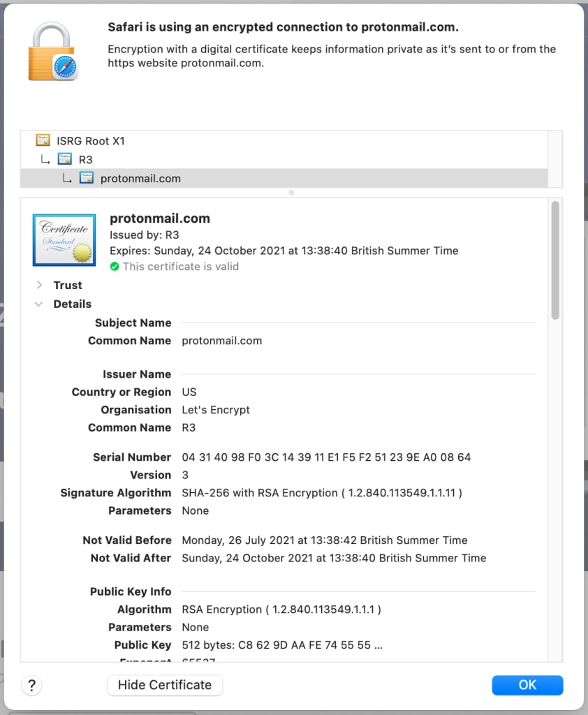Click Parameters None under Signature Algorithm
588x715 pixels.
click(x=196, y=510)
